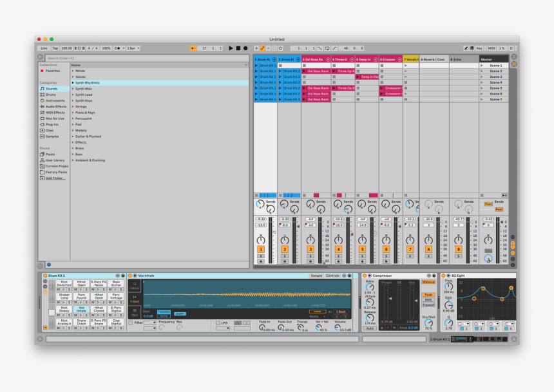The height and width of the screenshot is (392, 554).
Task: Toggle return track A activator
Action: [428, 249]
